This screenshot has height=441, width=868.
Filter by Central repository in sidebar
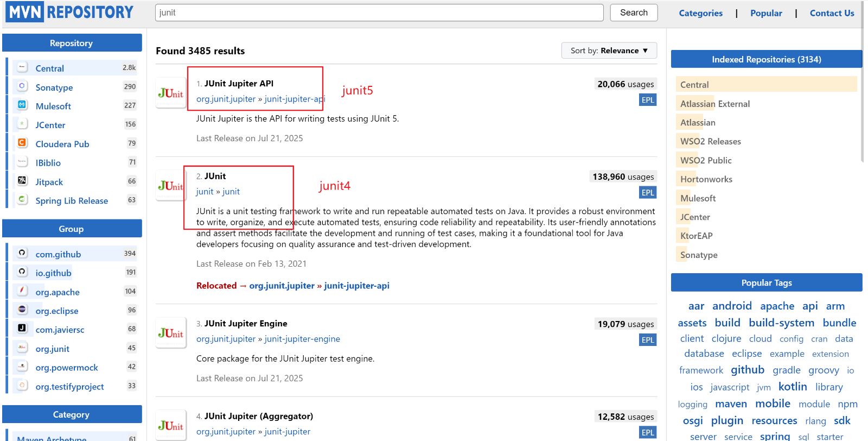pos(50,68)
